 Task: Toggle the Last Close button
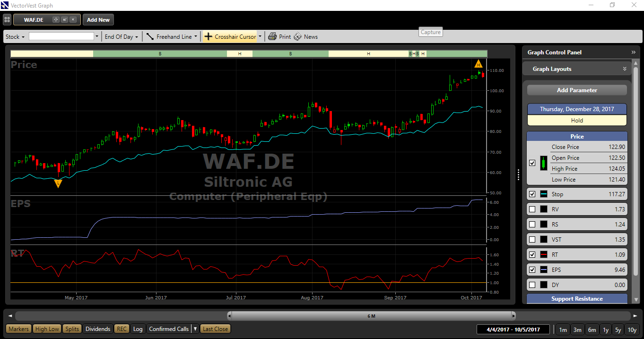[x=215, y=329]
